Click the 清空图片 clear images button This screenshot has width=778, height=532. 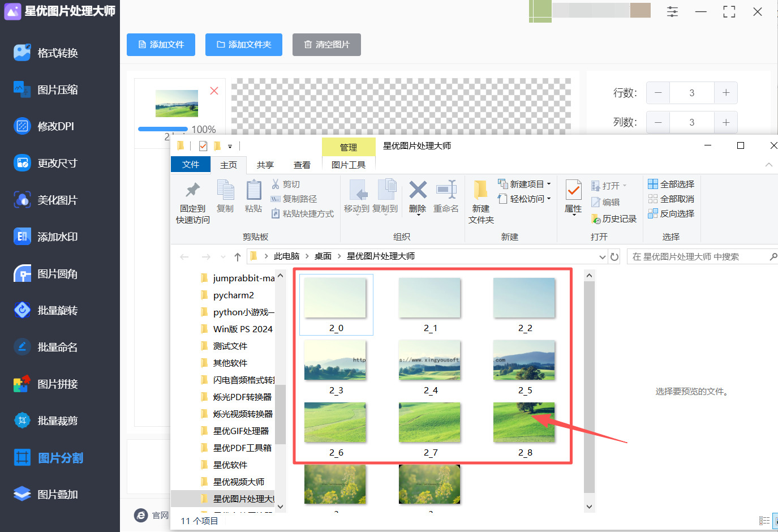[x=326, y=45]
